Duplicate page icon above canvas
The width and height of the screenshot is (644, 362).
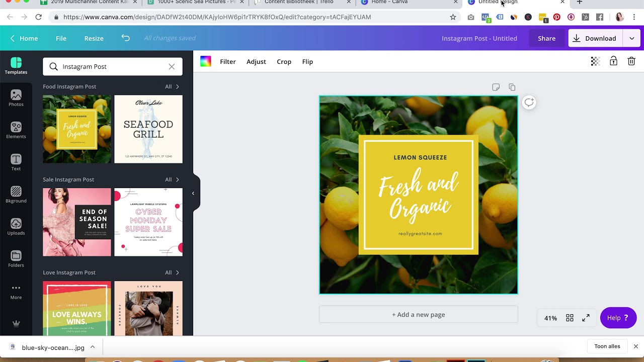(x=512, y=87)
